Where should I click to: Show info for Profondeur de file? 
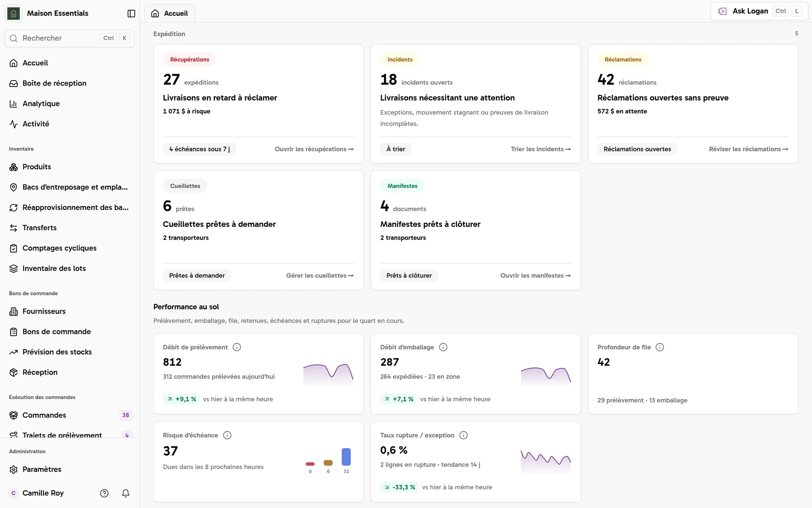click(660, 347)
